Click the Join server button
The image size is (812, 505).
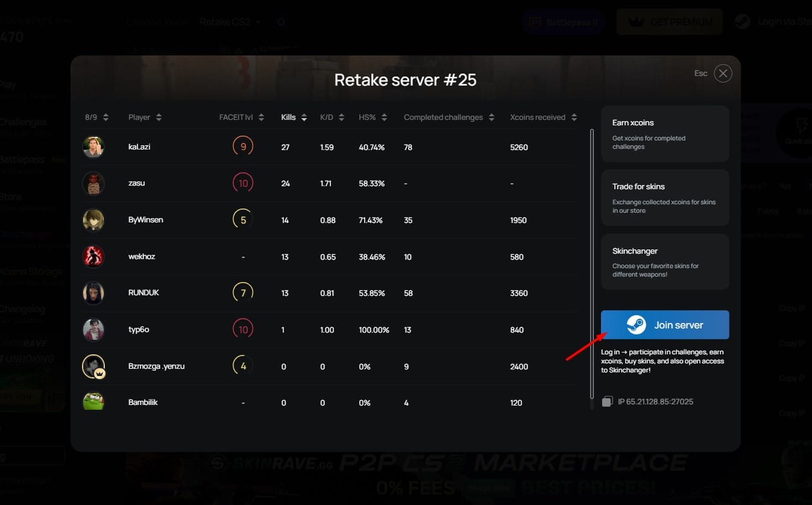(665, 325)
